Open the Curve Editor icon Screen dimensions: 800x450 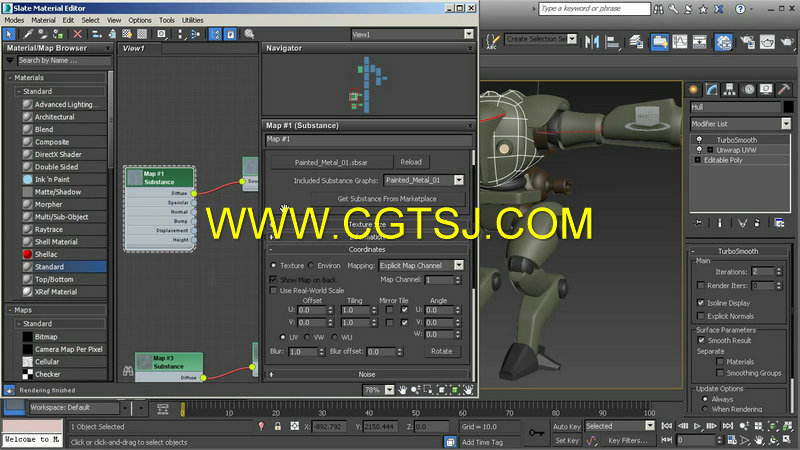(x=680, y=41)
